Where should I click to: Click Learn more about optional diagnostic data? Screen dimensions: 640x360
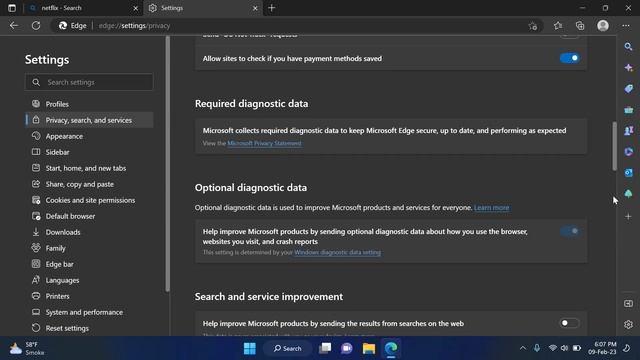coord(491,208)
